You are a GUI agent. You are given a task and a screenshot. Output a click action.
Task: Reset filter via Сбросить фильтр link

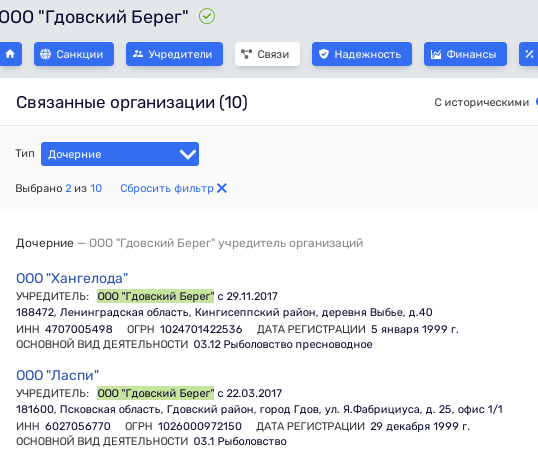(x=167, y=188)
